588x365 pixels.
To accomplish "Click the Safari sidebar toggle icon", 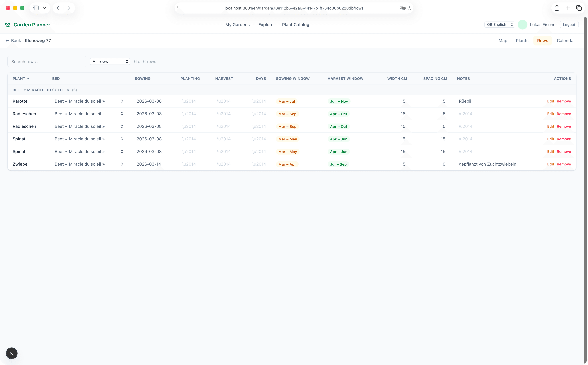I will (x=36, y=8).
